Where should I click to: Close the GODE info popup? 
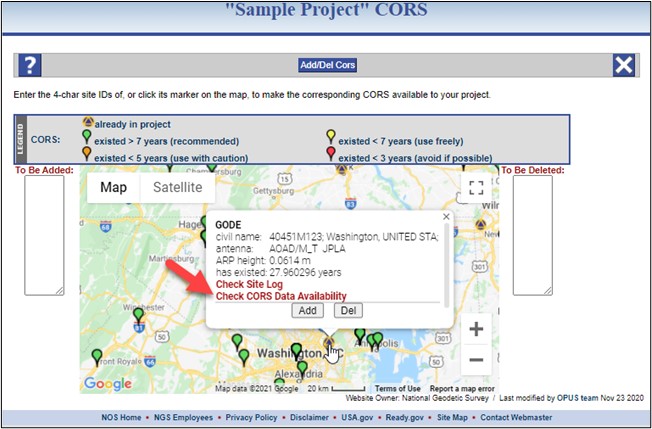pyautogui.click(x=446, y=217)
